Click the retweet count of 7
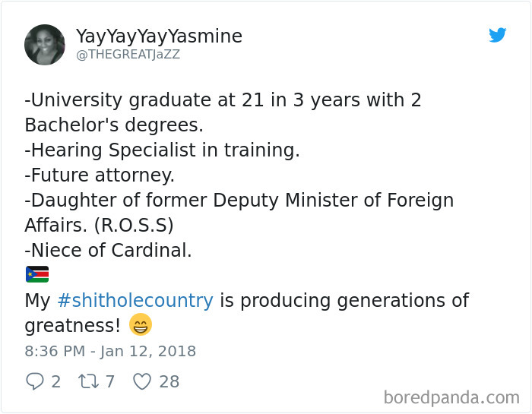Screen dimensions: 532x414 (110, 381)
